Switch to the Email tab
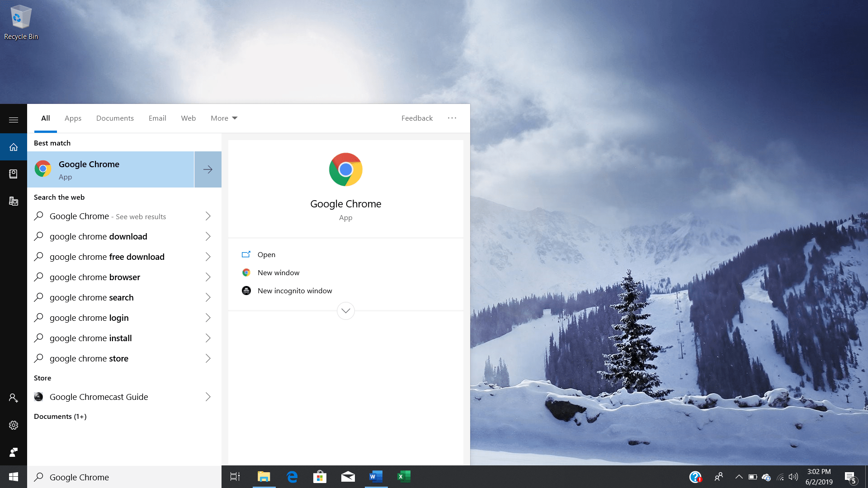 (x=157, y=118)
